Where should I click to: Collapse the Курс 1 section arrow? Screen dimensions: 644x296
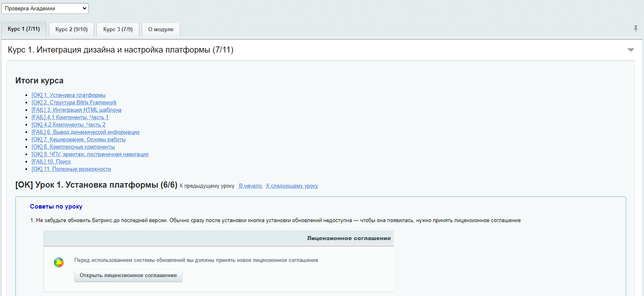click(x=631, y=50)
